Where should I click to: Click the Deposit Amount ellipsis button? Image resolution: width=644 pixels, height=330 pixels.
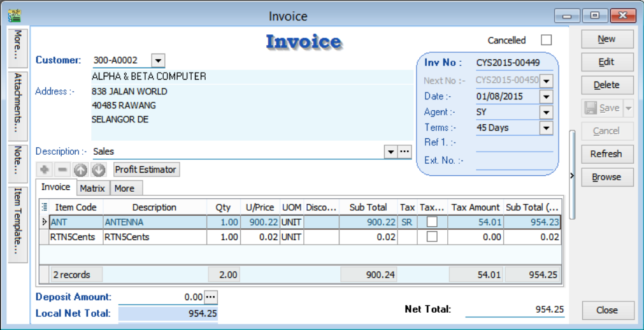coord(211,297)
